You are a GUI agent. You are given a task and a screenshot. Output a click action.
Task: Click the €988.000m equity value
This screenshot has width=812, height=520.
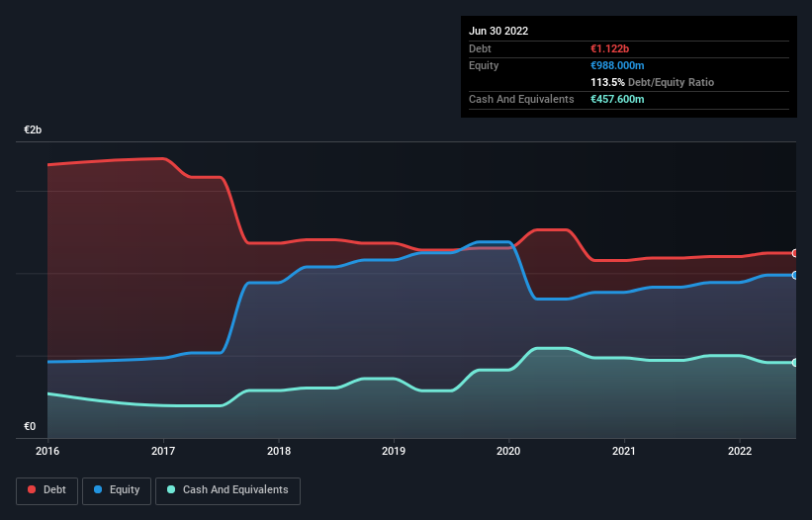[617, 65]
